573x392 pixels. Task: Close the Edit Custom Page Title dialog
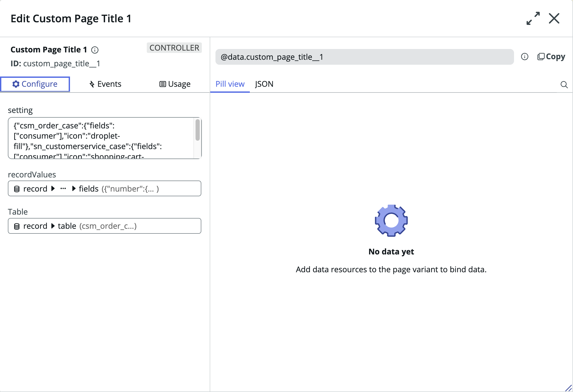pos(554,18)
